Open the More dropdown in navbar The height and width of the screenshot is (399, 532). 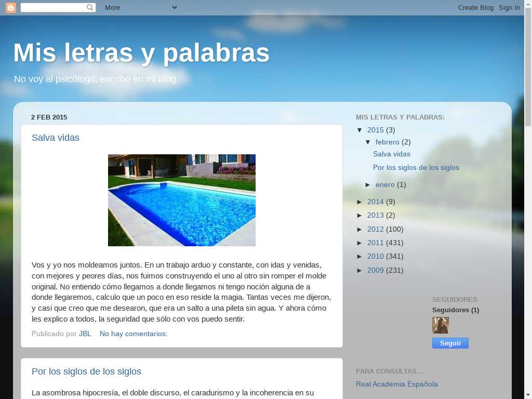click(x=140, y=7)
